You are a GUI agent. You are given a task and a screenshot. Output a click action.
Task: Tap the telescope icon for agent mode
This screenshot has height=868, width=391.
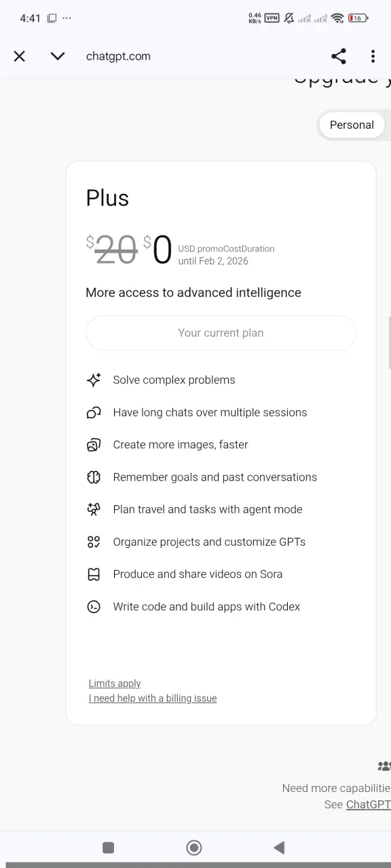coord(94,509)
